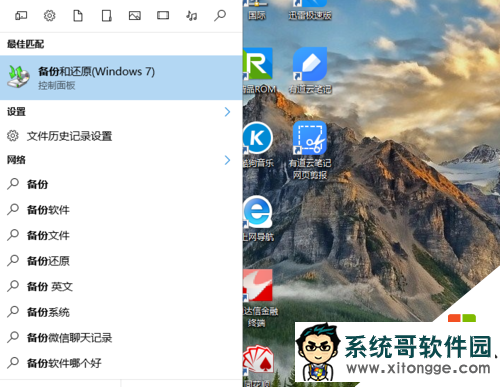
Task: Open 有道云笔记 desktop shortcut
Action: [x=310, y=70]
